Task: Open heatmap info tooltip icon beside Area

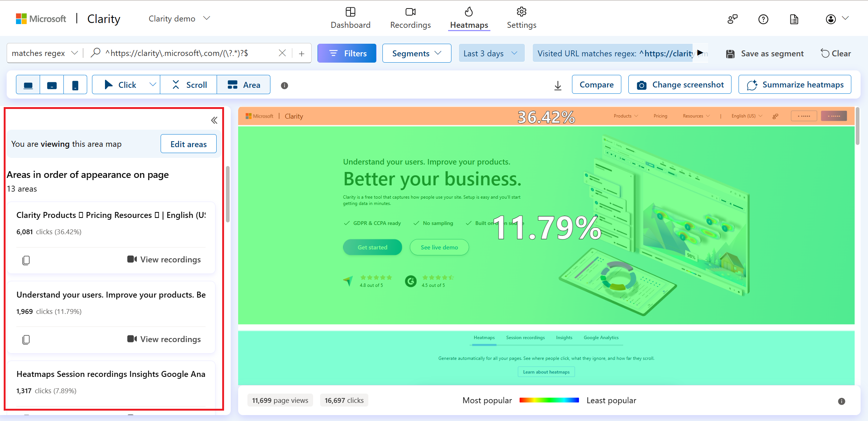Action: coord(285,86)
